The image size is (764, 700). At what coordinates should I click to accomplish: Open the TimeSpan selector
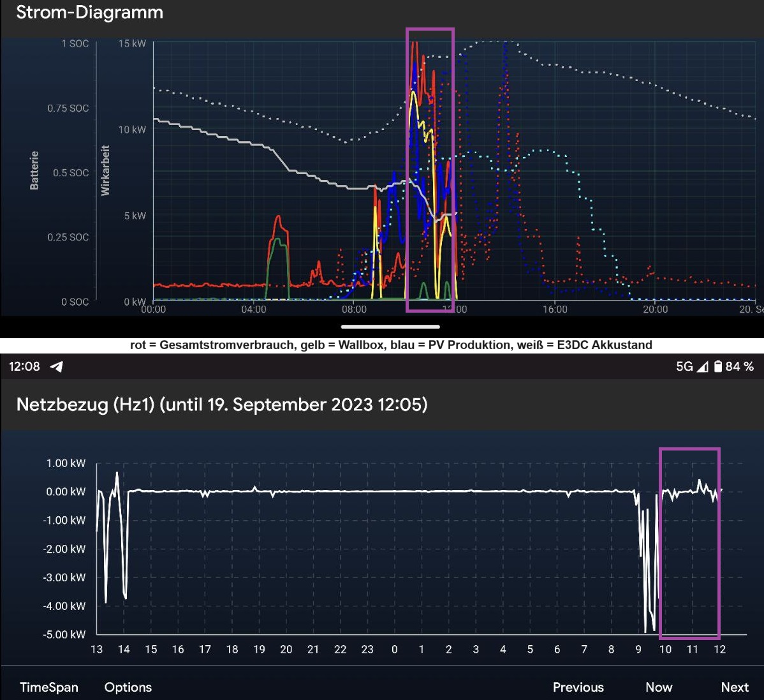point(49,687)
